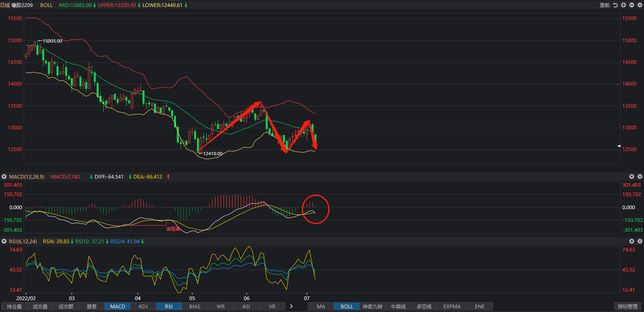
Task: Select the KDJ indicator tab
Action: [143, 306]
